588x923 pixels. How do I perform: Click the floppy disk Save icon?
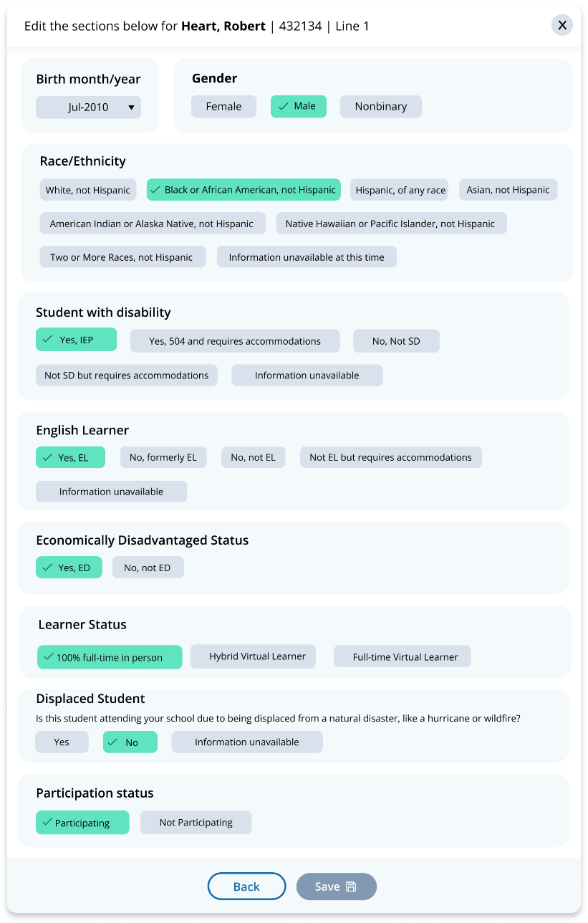[x=351, y=886]
